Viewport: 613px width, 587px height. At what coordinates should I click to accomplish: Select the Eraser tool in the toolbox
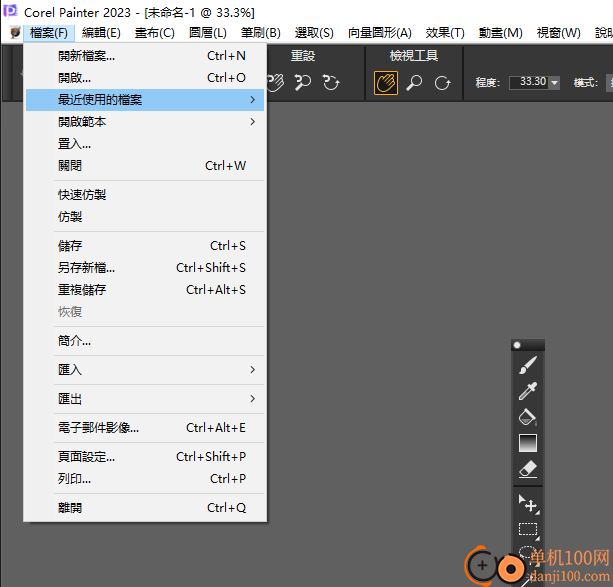coord(528,469)
